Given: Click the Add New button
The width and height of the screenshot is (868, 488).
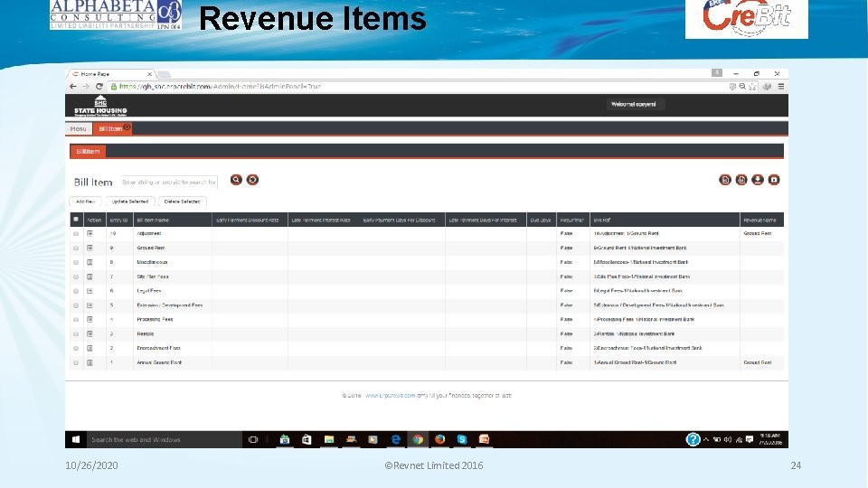Looking at the screenshot, I should click(85, 202).
